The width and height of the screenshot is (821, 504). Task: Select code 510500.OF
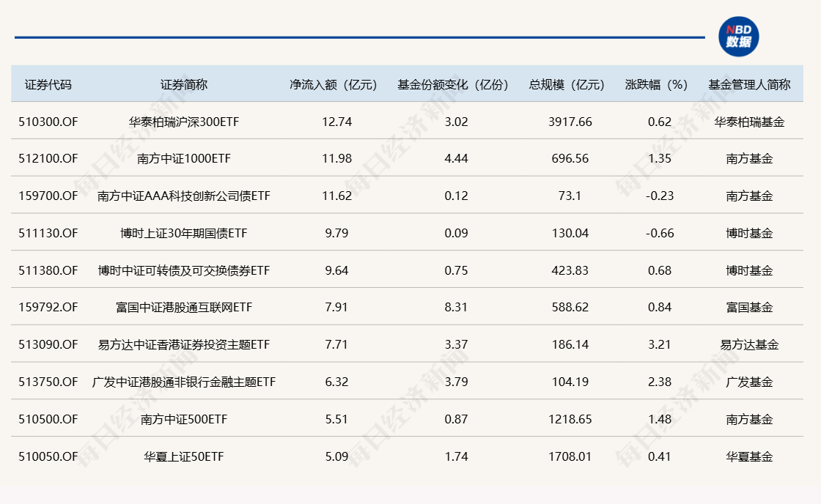pos(48,419)
